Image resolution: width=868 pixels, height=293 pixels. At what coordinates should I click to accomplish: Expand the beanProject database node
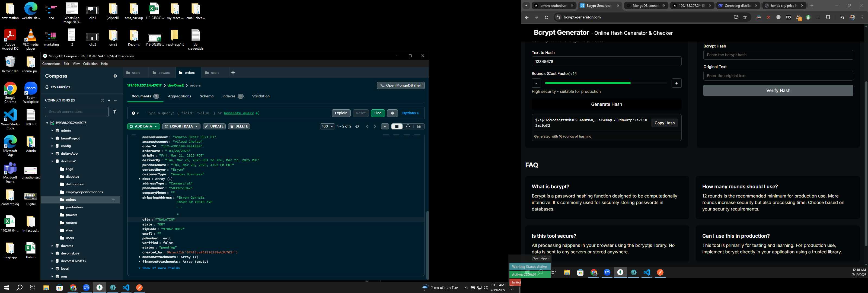(x=52, y=138)
